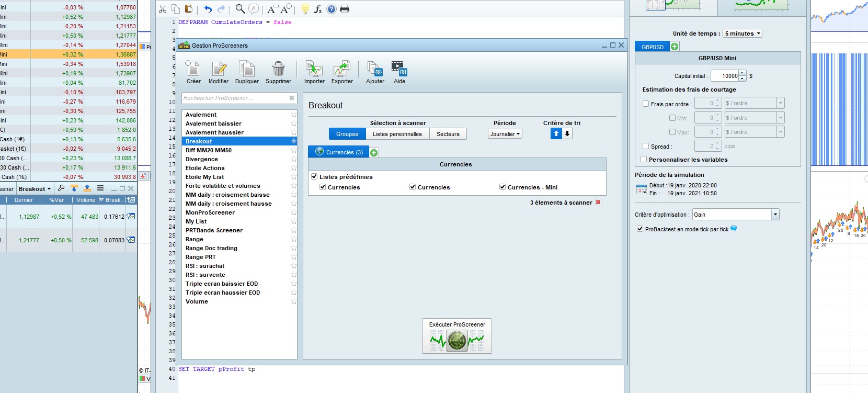Run the screener with Exécuter ProScreener

(457, 336)
